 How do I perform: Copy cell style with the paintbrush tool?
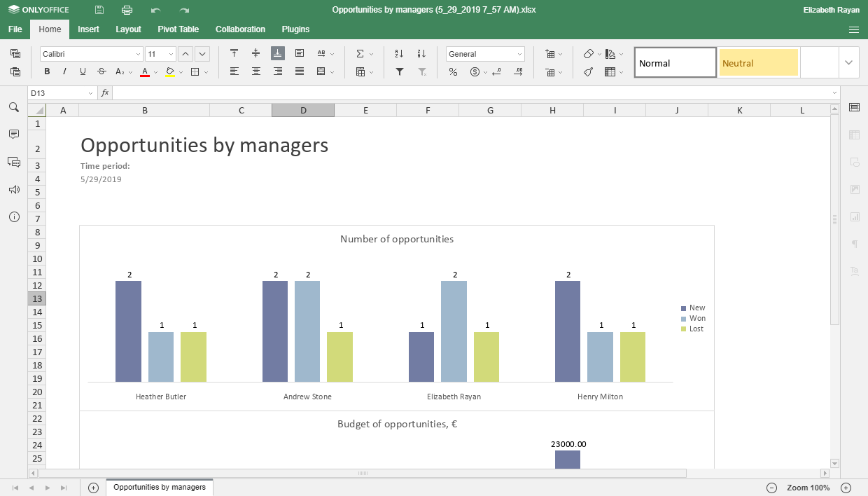(x=588, y=72)
